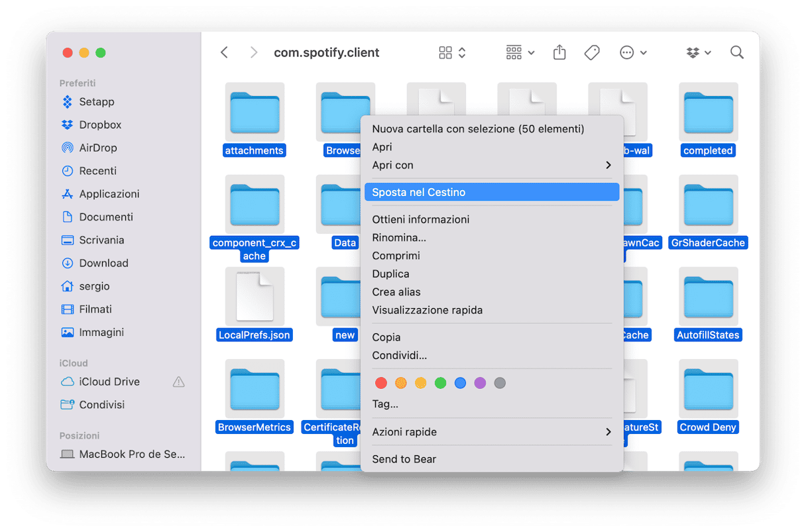The width and height of the screenshot is (806, 532).
Task: Apply the purple tag color
Action: tap(481, 383)
